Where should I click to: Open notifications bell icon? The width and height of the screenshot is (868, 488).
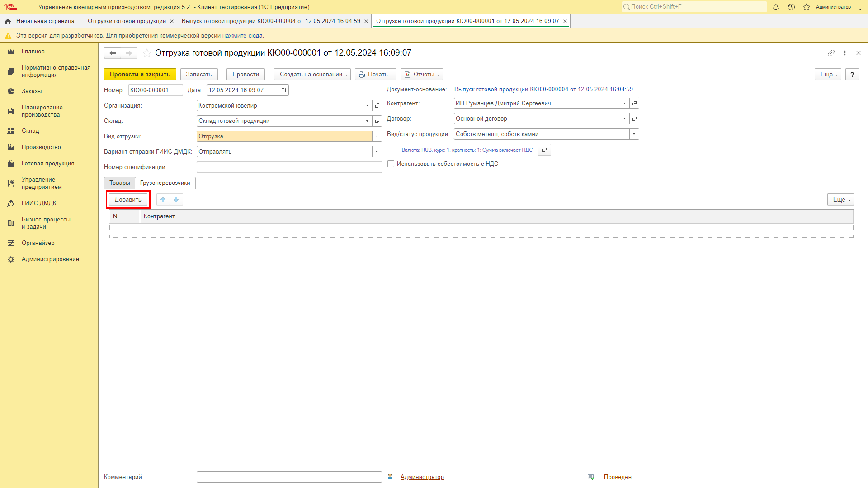776,7
